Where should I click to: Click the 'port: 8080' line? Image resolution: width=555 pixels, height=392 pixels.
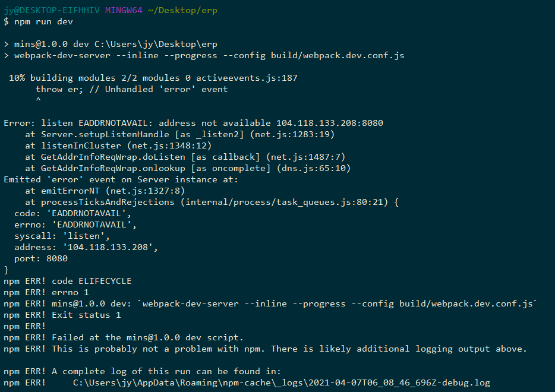41,258
